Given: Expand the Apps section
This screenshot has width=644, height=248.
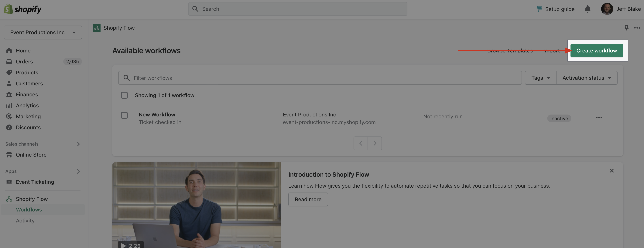Looking at the screenshot, I should pos(78,171).
